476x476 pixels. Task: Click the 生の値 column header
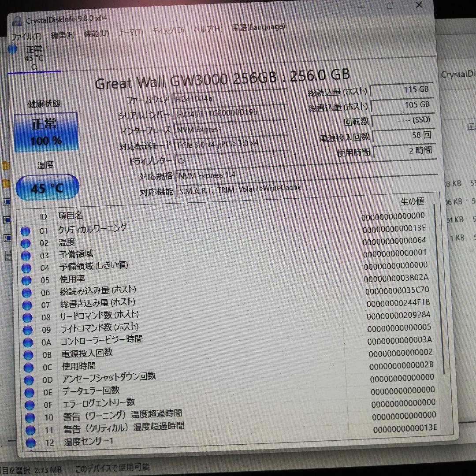pos(412,201)
